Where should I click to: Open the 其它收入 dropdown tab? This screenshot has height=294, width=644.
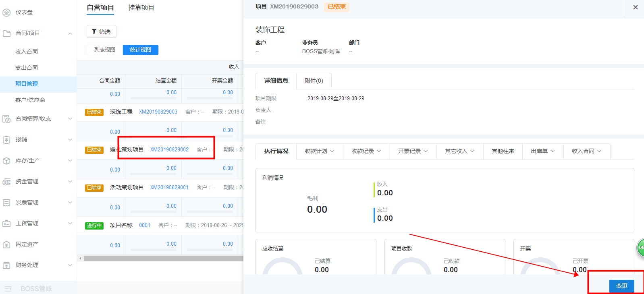460,151
